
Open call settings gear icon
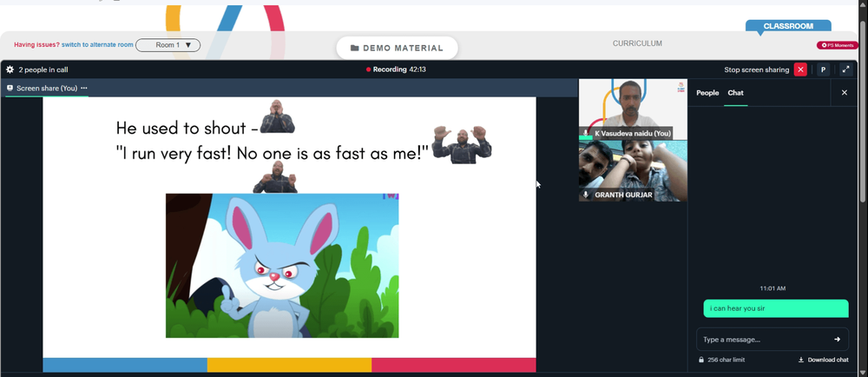click(10, 69)
